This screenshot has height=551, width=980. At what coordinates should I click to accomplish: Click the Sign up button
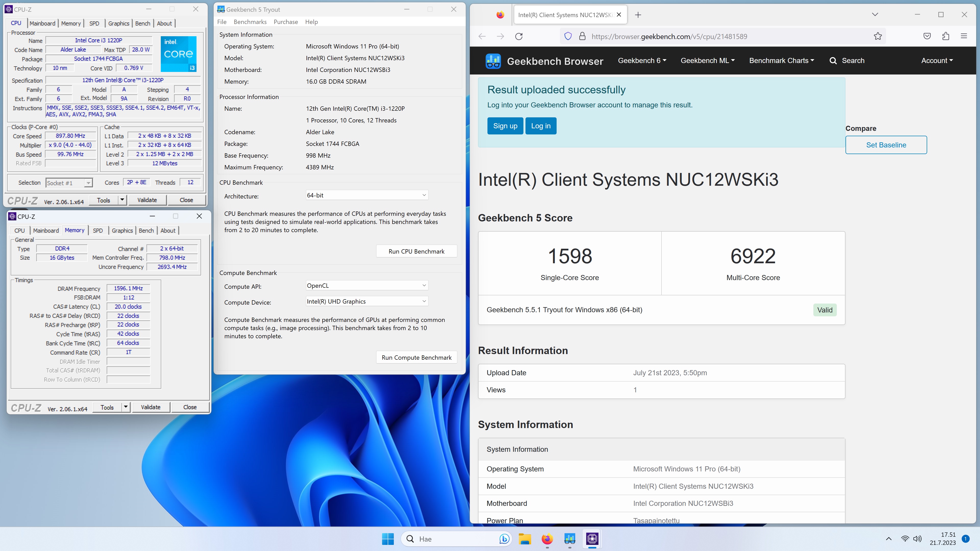[505, 126]
